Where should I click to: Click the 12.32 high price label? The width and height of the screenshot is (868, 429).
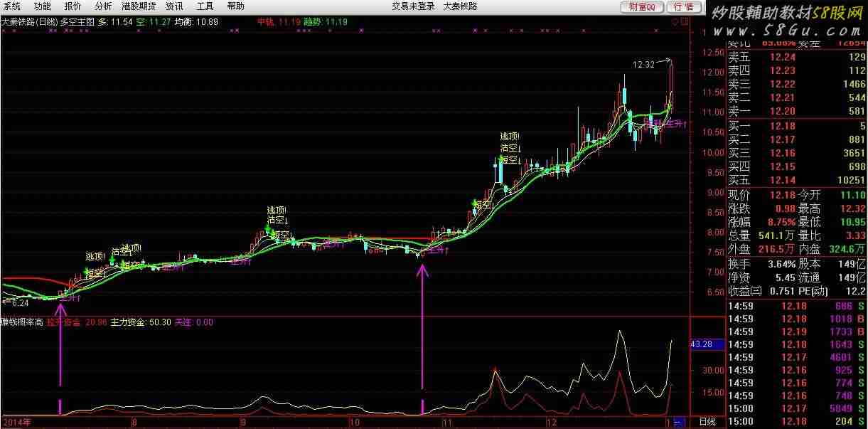point(643,65)
